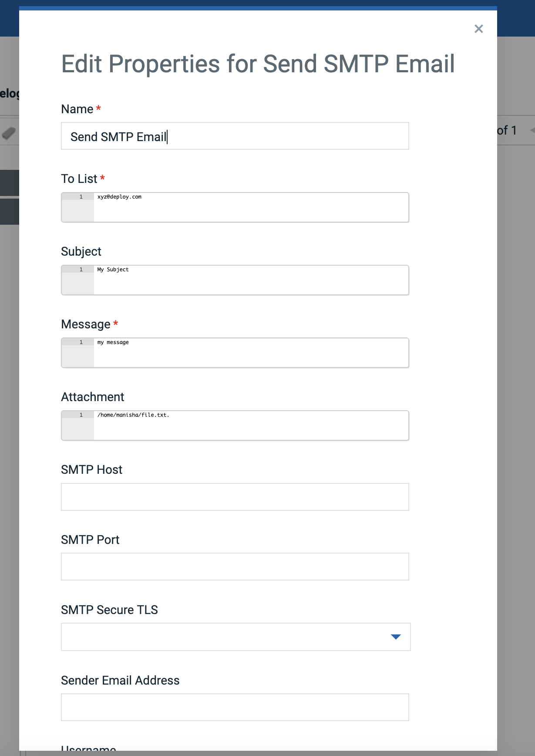The height and width of the screenshot is (756, 535).
Task: Focus the SMTP Port input field
Action: coord(235,567)
